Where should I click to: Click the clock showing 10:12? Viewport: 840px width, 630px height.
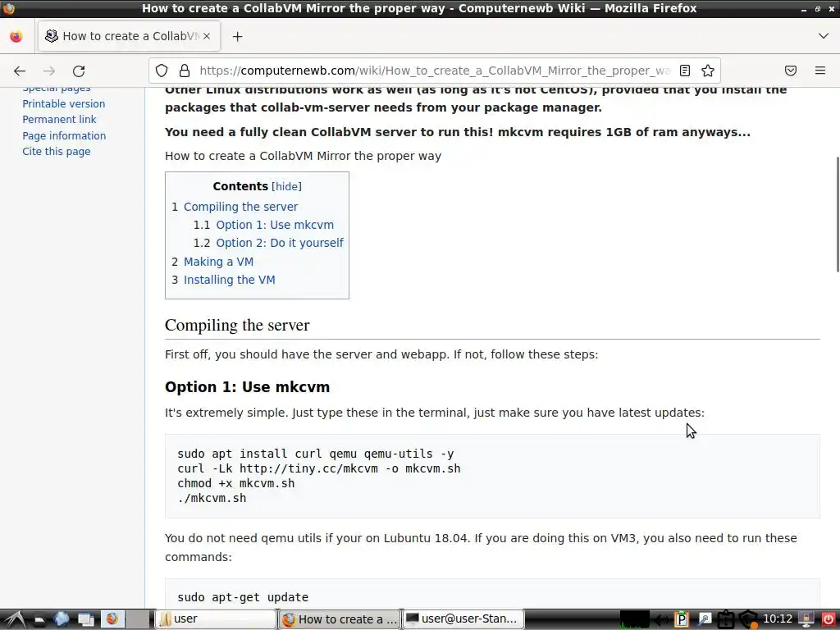pyautogui.click(x=778, y=619)
